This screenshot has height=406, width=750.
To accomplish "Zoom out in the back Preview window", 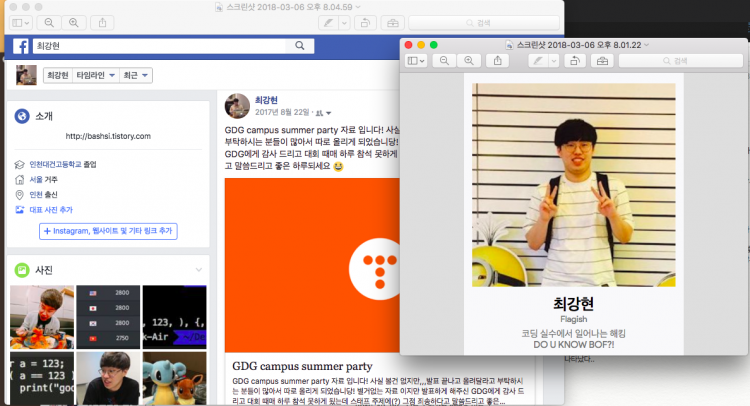I will point(49,22).
